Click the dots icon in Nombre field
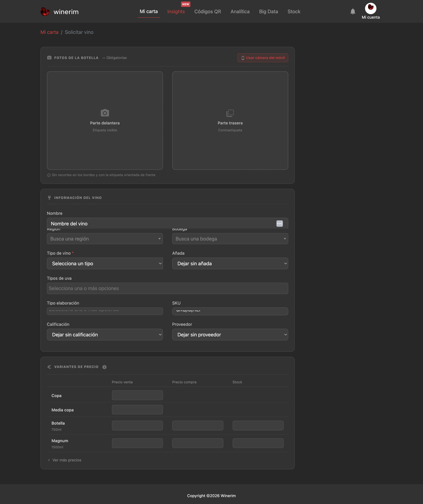 279,224
